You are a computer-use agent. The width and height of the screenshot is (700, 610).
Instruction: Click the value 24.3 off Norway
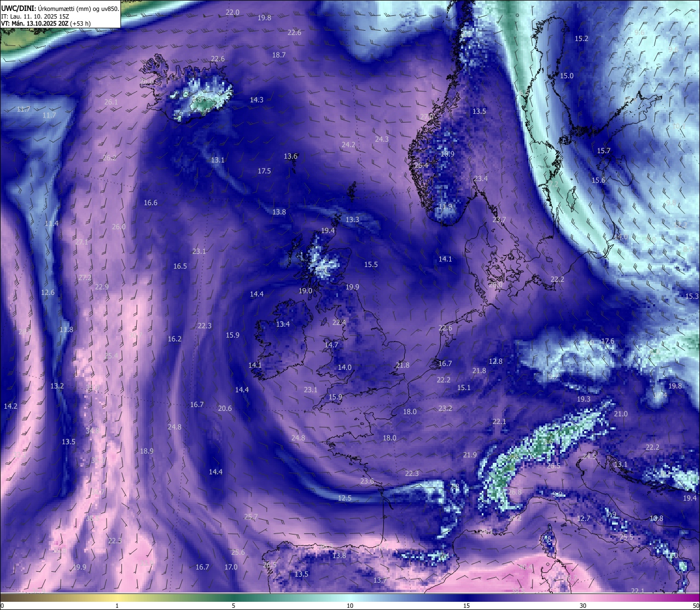(x=382, y=139)
